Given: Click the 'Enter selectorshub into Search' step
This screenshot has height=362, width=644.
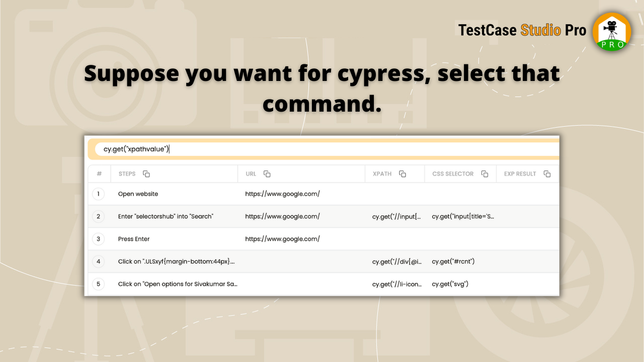Looking at the screenshot, I should [167, 216].
